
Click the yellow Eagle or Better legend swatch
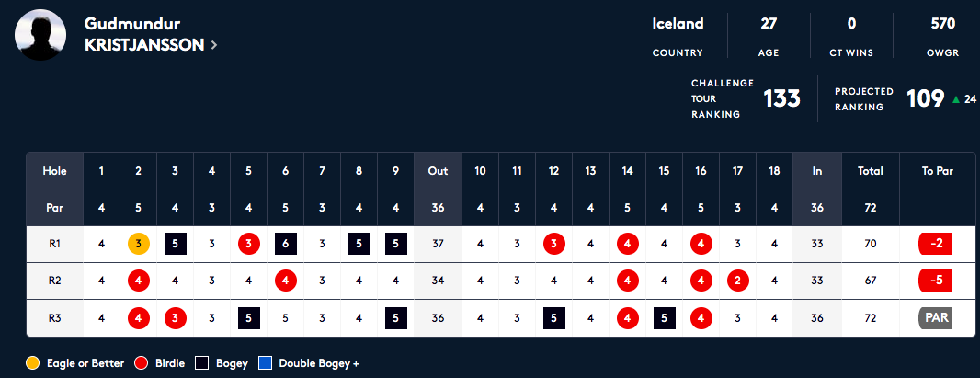[x=32, y=363]
